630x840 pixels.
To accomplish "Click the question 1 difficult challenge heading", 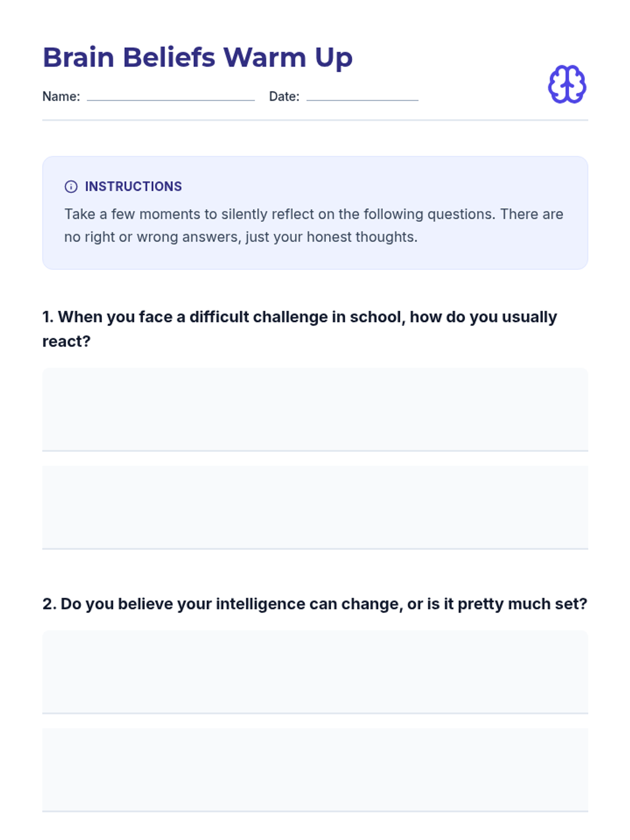I will pyautogui.click(x=299, y=317).
